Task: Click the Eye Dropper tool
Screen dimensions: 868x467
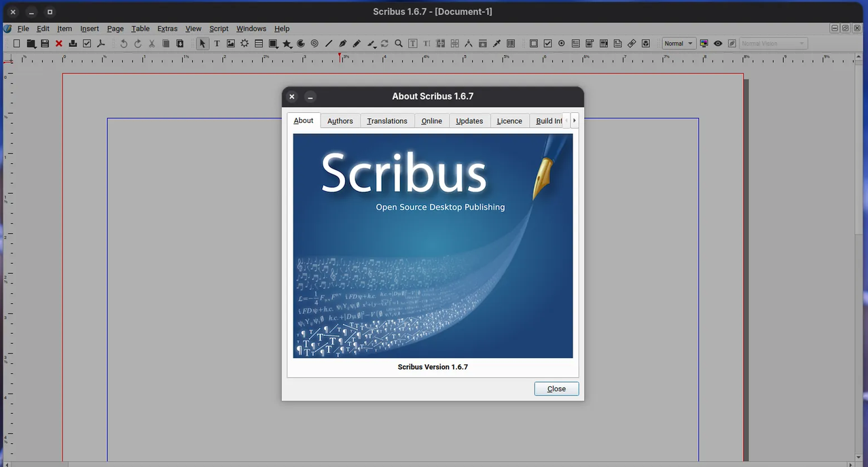Action: tap(496, 44)
